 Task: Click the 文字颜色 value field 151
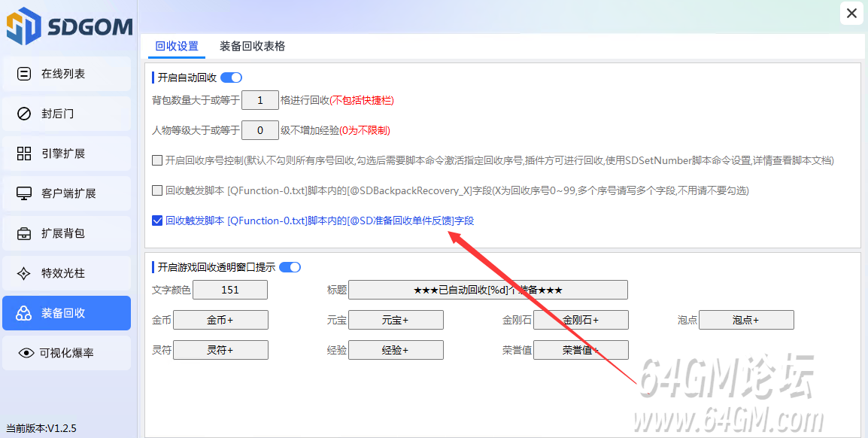pos(230,290)
